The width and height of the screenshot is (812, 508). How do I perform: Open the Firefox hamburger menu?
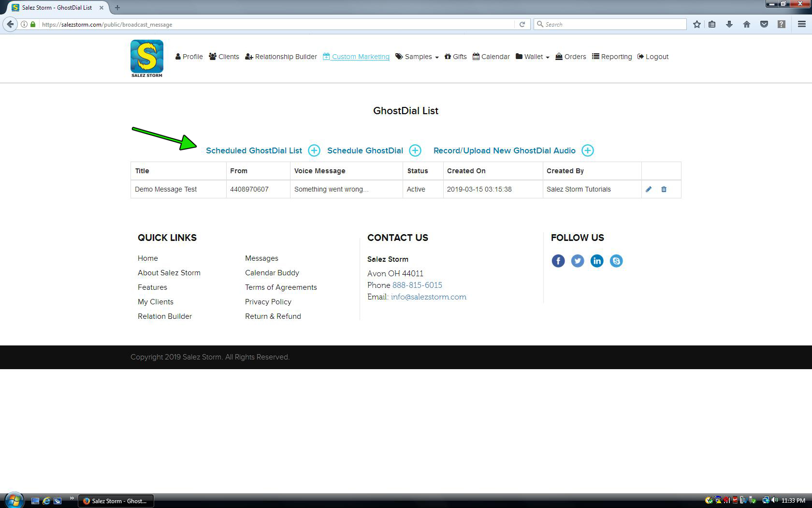pyautogui.click(x=801, y=24)
